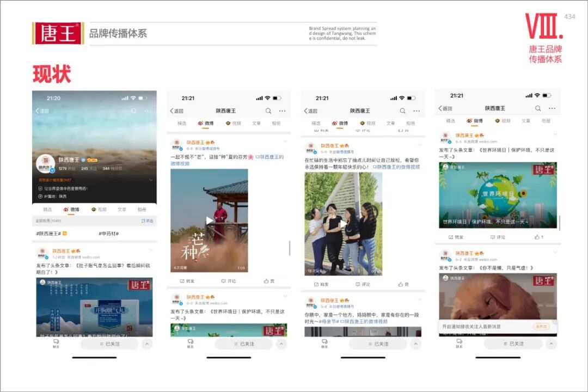Tap 评论 comment icon under the 世界环境日 globe image
This screenshot has height=392, width=588.
[x=498, y=237]
